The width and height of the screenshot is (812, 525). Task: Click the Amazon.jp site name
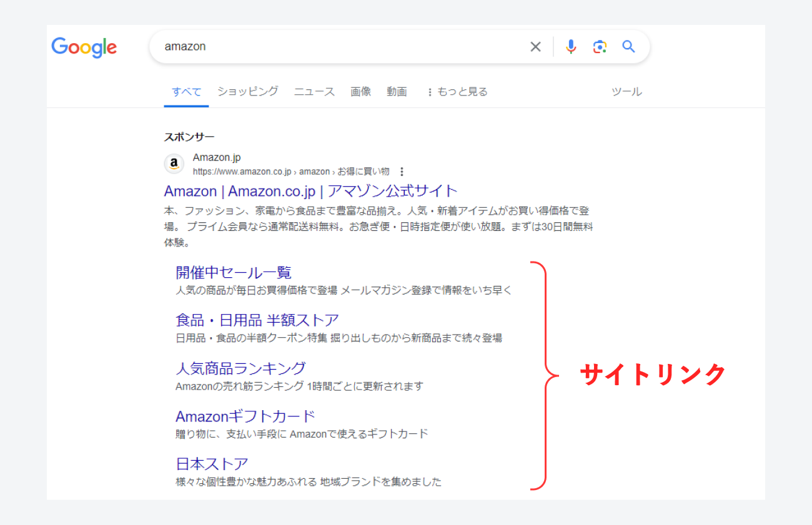[217, 158]
